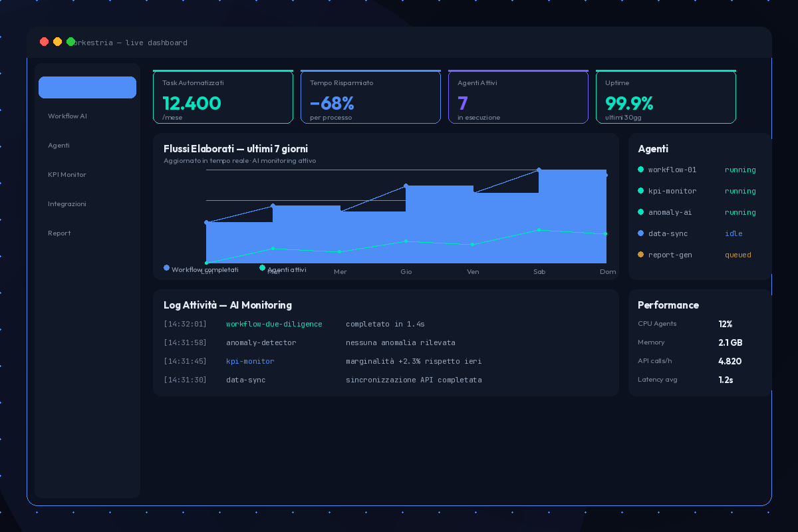The height and width of the screenshot is (532, 798).
Task: Click the blue Workflow completati legend dot
Action: coord(166,267)
